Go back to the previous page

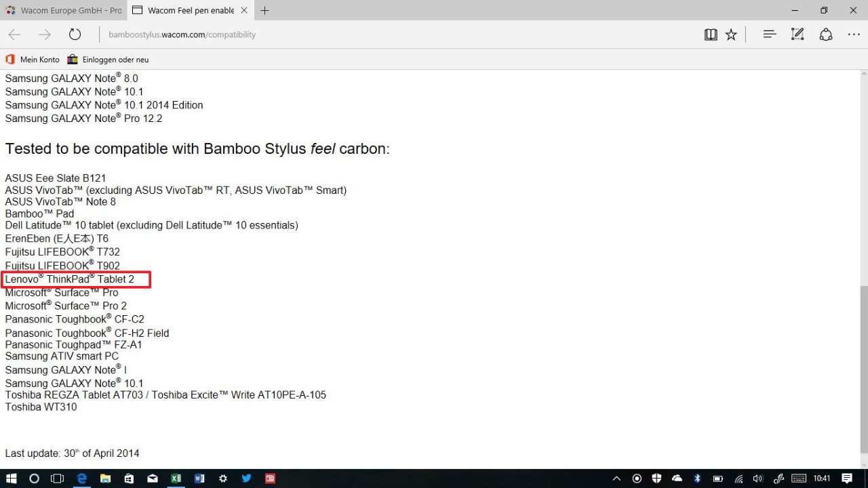click(x=14, y=35)
